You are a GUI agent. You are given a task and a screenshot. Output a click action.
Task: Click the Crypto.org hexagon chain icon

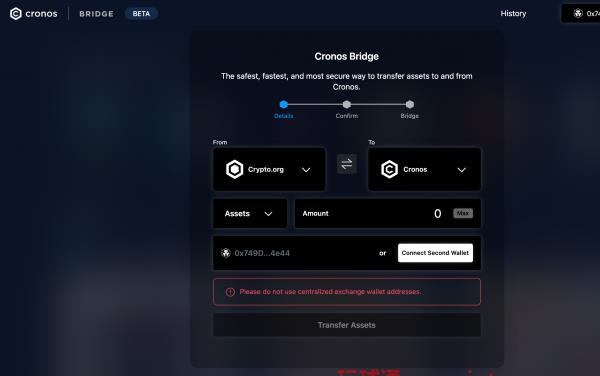(x=235, y=169)
